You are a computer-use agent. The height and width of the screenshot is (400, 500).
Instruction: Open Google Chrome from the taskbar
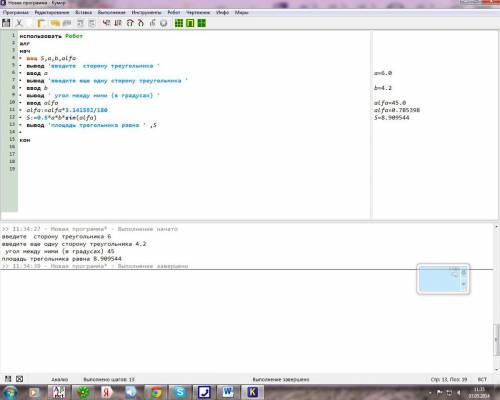155,392
